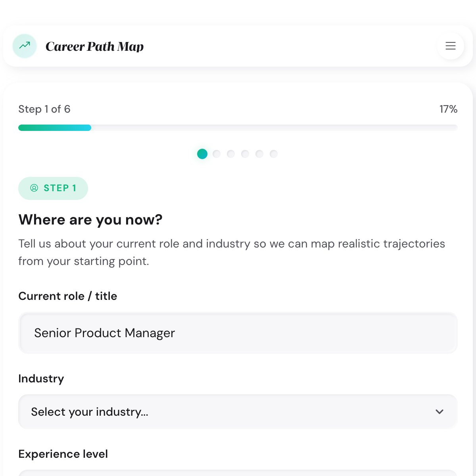476x476 pixels.
Task: Open the 'Select your industry...' dropdown
Action: click(238, 412)
